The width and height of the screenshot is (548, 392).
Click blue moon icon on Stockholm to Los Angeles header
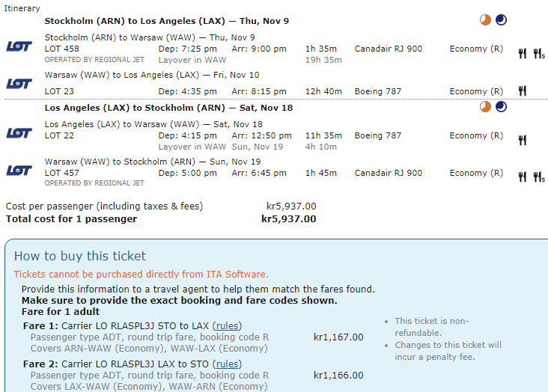pyautogui.click(x=501, y=20)
